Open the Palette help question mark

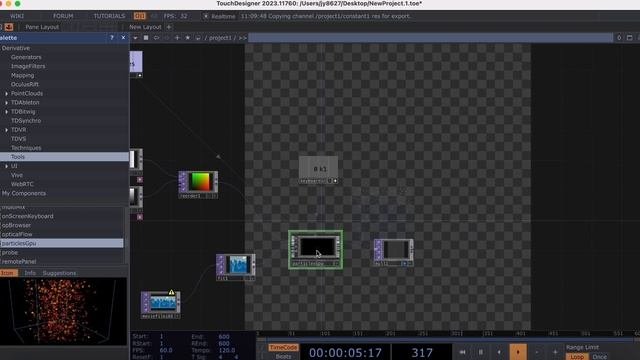coord(112,38)
